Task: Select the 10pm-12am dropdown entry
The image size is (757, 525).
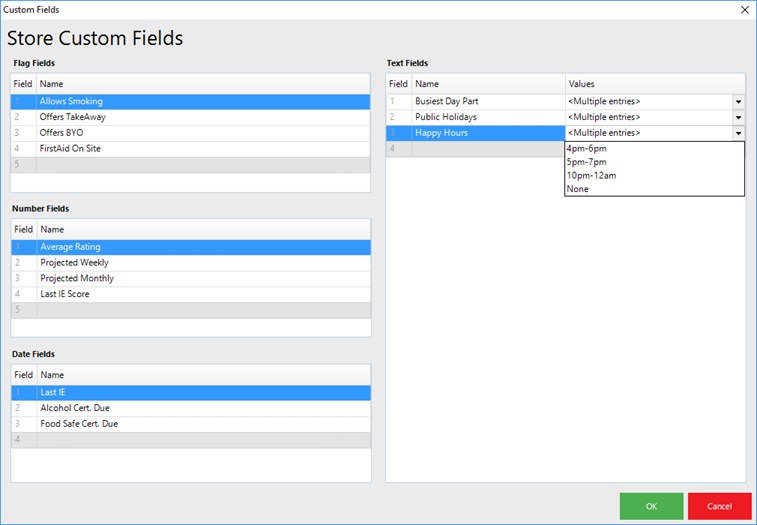Action: pos(590,175)
